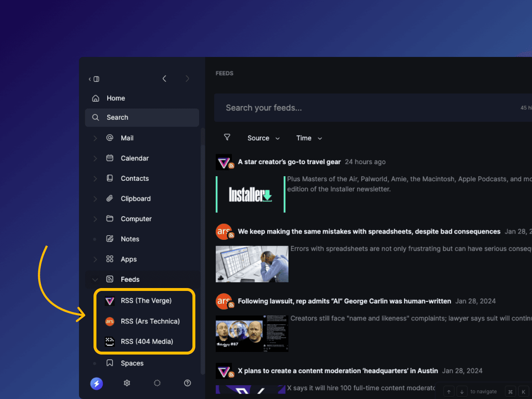Click Verge icon beside travel gear article
The width and height of the screenshot is (532, 399).
tap(224, 162)
